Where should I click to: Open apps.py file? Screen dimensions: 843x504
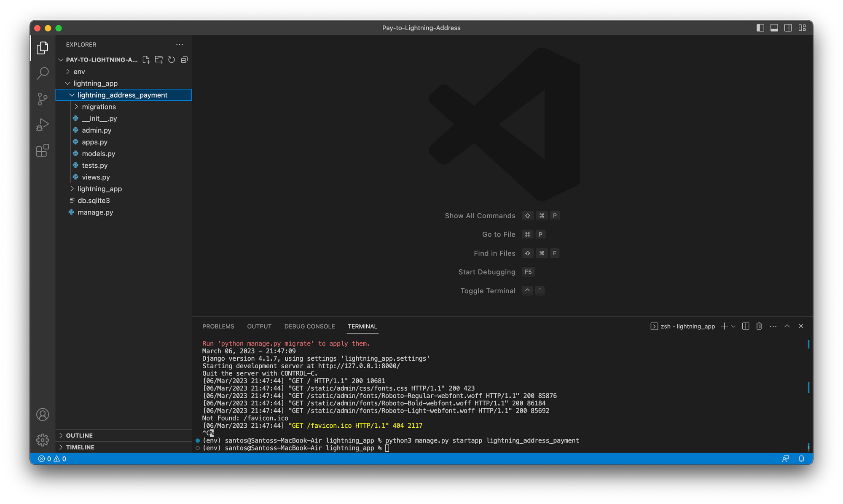[124, 142]
